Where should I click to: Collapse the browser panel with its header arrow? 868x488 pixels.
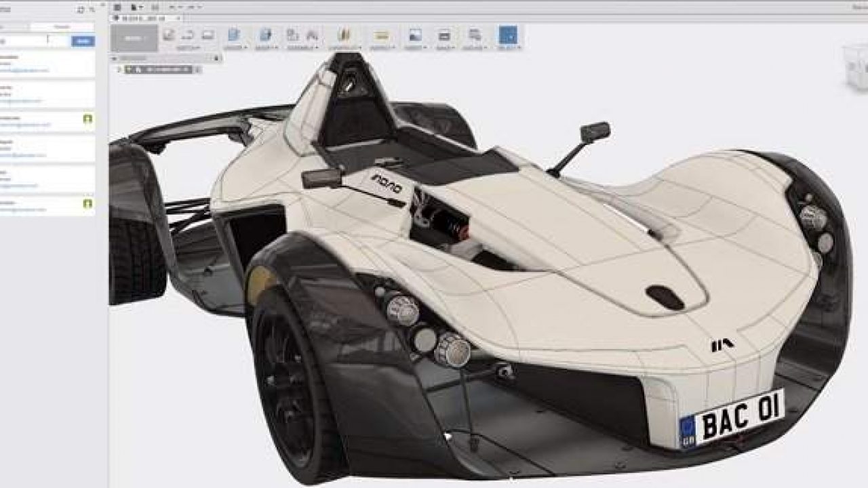[114, 58]
